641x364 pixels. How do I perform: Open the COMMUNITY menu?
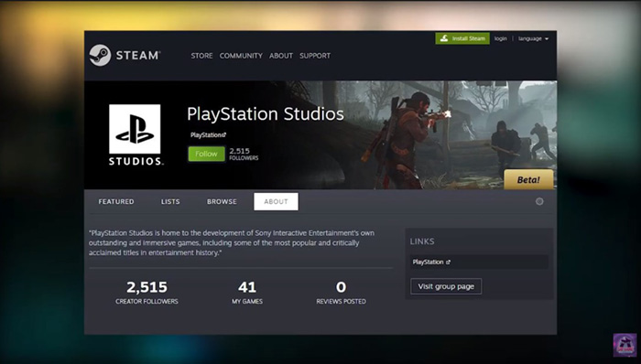(241, 56)
